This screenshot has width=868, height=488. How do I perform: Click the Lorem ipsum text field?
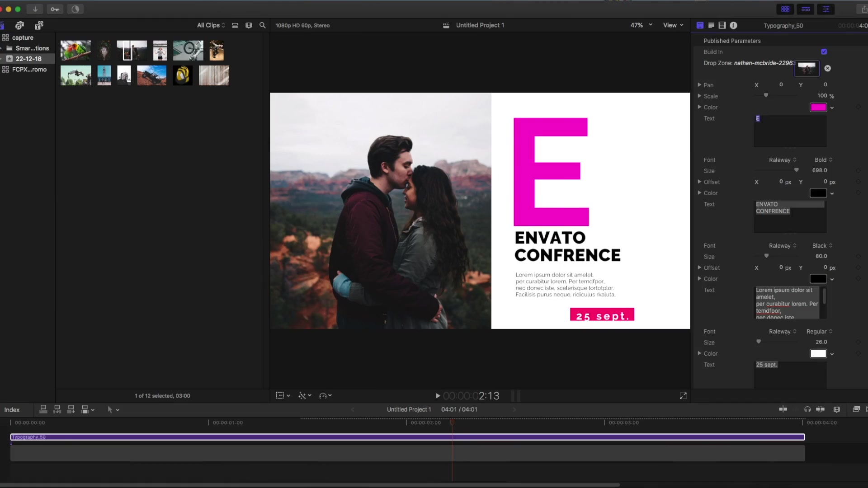[790, 303]
